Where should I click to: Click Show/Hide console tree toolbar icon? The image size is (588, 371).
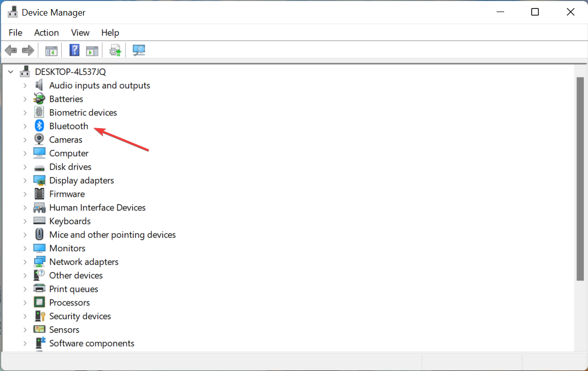pyautogui.click(x=51, y=50)
